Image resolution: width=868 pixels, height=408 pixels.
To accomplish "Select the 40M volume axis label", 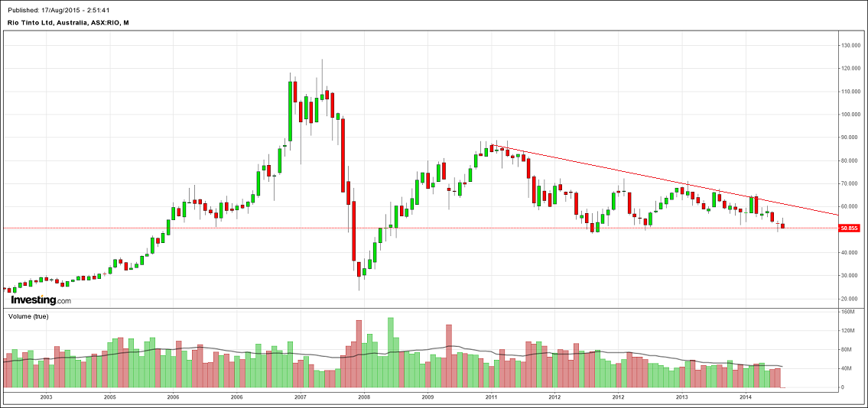I will pos(847,368).
